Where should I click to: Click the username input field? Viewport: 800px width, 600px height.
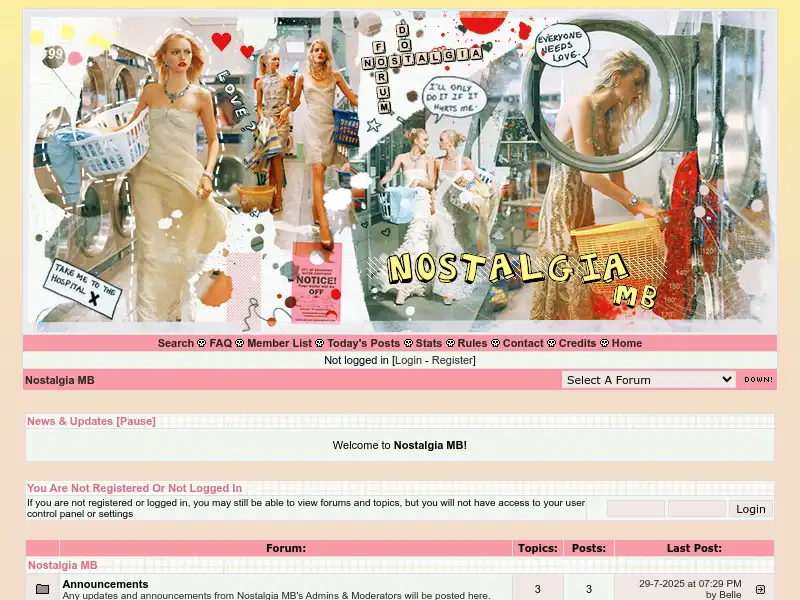click(637, 508)
